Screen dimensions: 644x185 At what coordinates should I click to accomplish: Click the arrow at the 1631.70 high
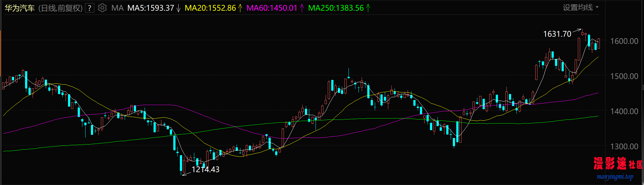tap(577, 31)
